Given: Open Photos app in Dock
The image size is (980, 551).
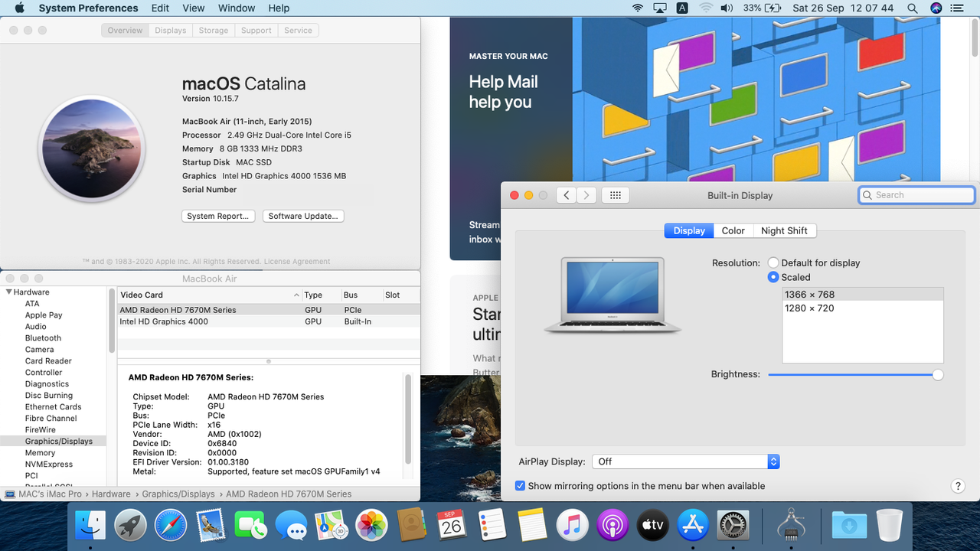Looking at the screenshot, I should pos(372,525).
